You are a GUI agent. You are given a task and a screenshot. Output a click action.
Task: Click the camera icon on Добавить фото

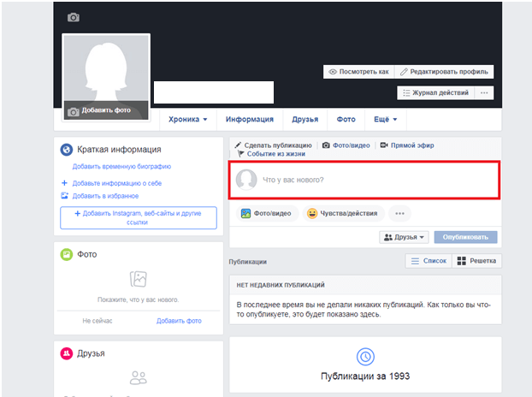tap(74, 111)
